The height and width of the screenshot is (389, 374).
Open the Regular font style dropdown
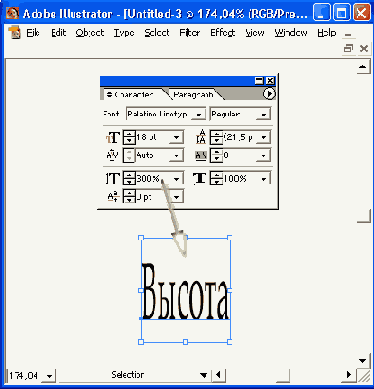pyautogui.click(x=263, y=114)
